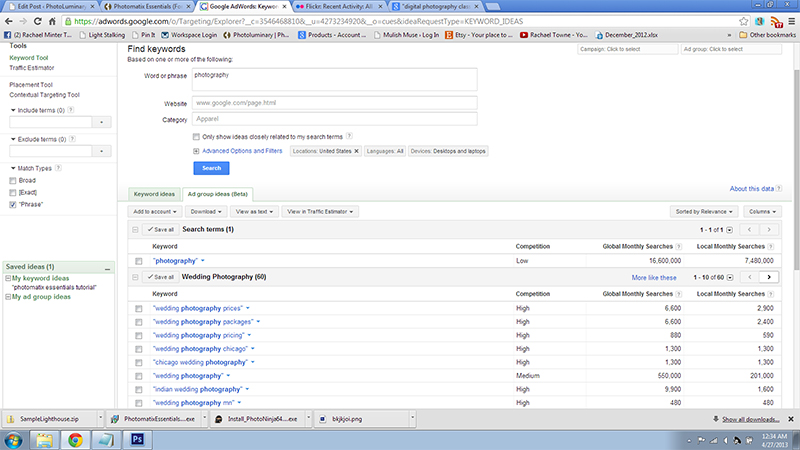Select the "photography" keyword checkbox

click(x=139, y=261)
